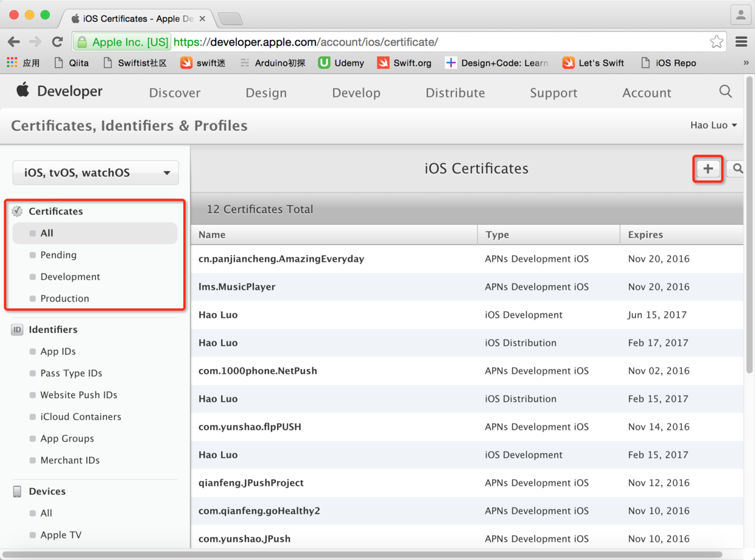Image resolution: width=755 pixels, height=560 pixels.
Task: Bookmark this page with the star icon
Action: point(717,42)
